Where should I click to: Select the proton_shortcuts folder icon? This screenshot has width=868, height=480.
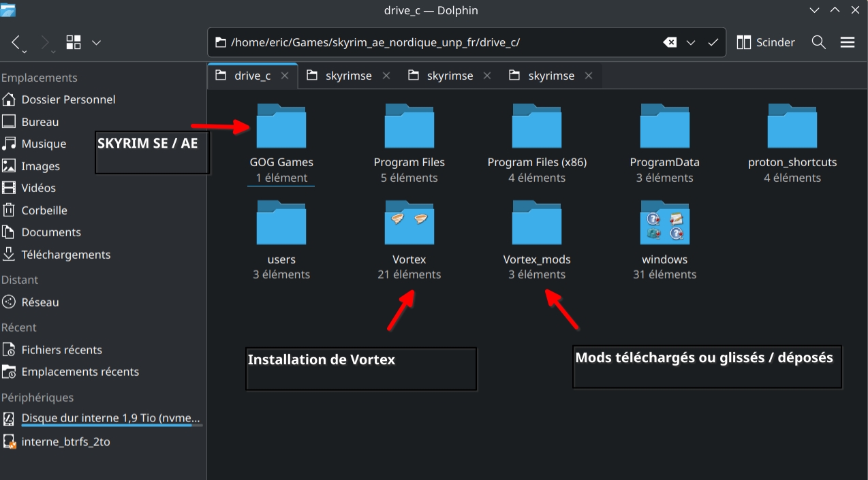coord(792,126)
